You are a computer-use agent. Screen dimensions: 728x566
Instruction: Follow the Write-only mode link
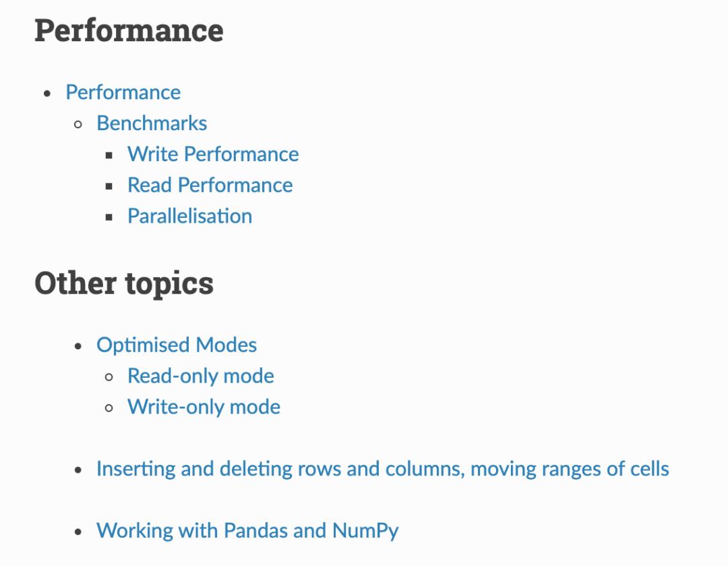tap(204, 407)
